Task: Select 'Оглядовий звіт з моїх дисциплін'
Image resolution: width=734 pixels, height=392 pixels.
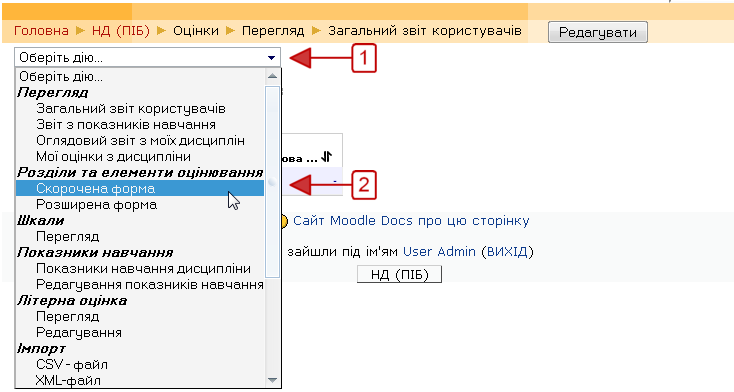Action: click(x=140, y=141)
